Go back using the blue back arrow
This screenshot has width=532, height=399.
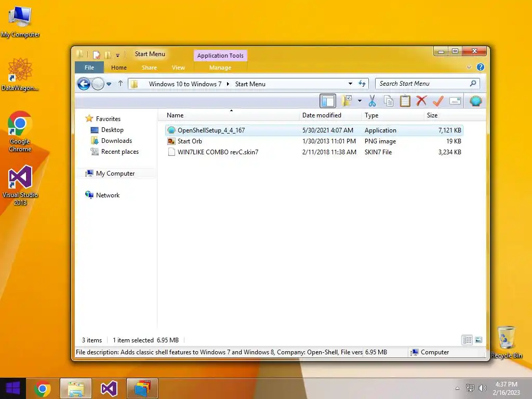point(84,84)
